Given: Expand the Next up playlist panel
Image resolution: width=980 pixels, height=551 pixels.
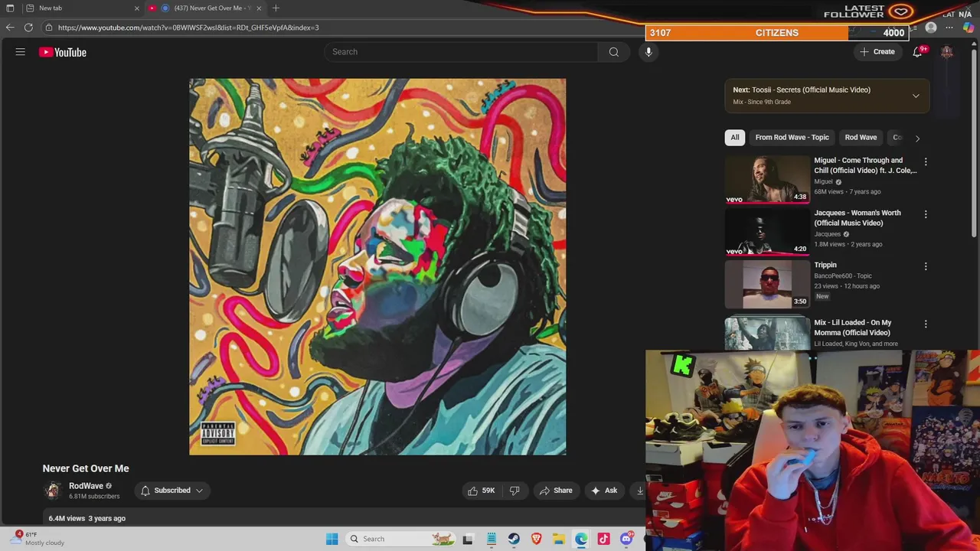Looking at the screenshot, I should coord(916,96).
